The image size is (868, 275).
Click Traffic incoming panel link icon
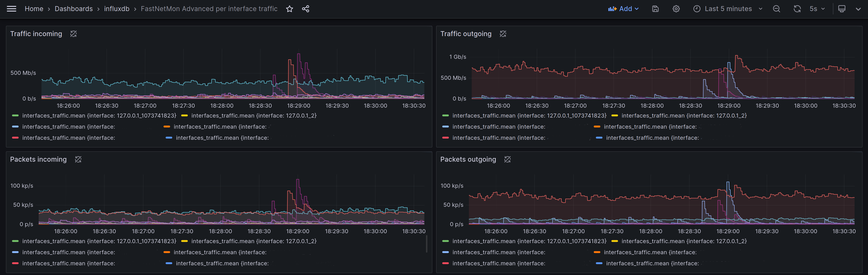[x=74, y=34]
